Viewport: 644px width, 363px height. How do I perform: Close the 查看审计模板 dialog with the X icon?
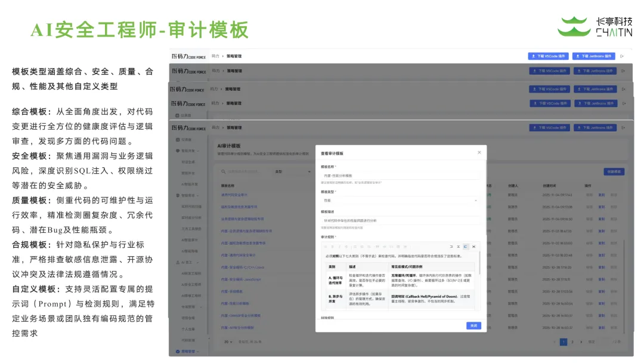479,152
